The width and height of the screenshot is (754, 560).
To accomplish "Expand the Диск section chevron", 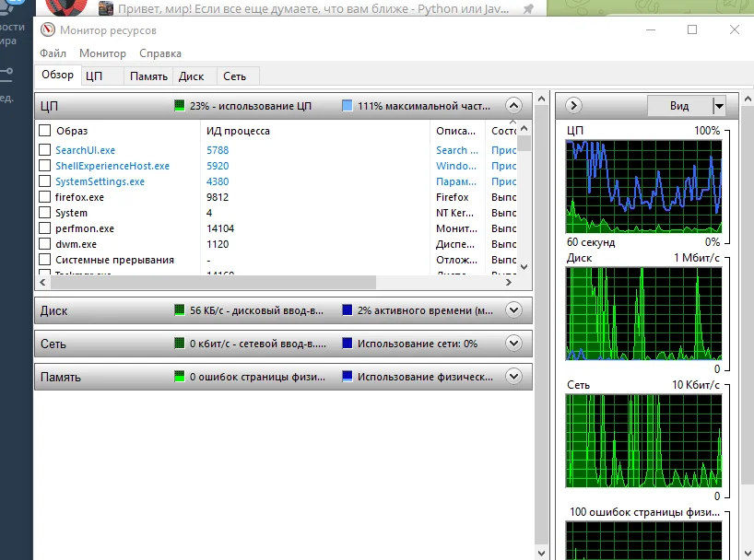I will coord(513,310).
